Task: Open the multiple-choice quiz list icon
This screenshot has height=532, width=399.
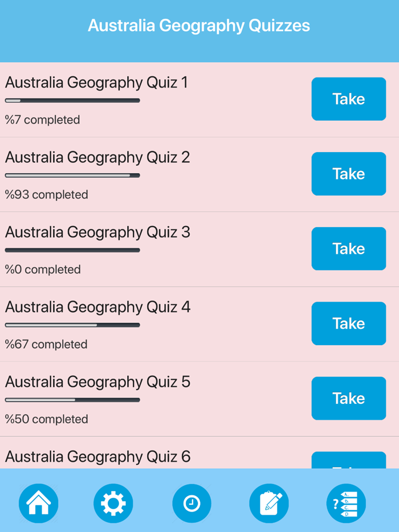Action: (347, 503)
